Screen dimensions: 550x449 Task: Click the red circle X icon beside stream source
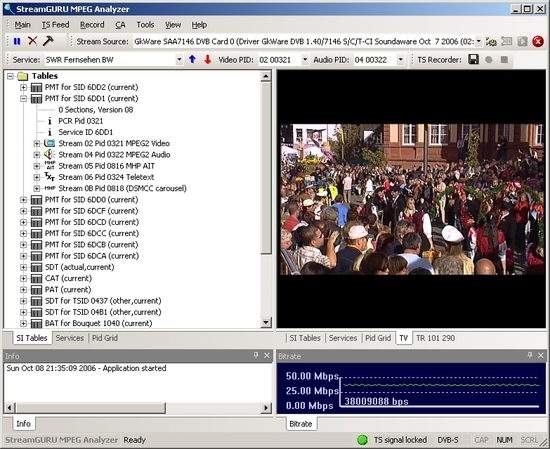click(x=538, y=41)
